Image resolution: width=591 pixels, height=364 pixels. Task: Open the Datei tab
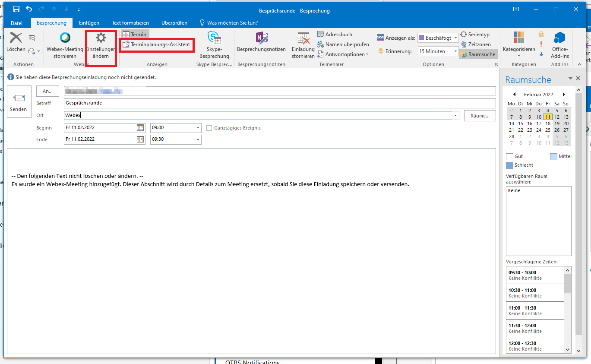[16, 23]
